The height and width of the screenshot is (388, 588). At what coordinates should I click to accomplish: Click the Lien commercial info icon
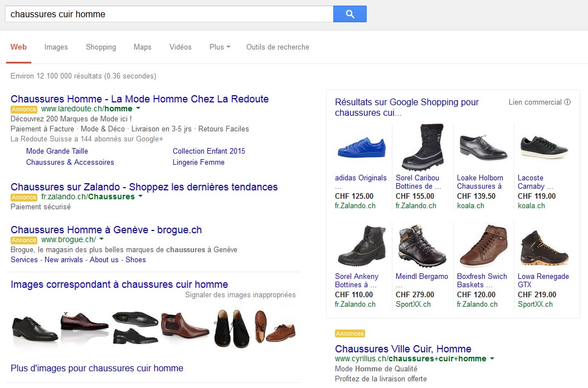click(x=567, y=102)
